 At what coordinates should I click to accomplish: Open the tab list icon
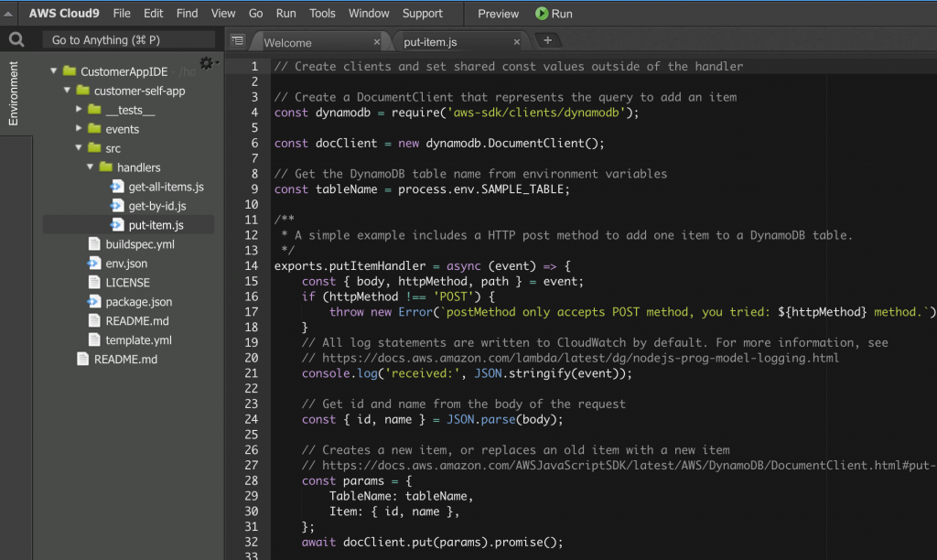(x=238, y=41)
